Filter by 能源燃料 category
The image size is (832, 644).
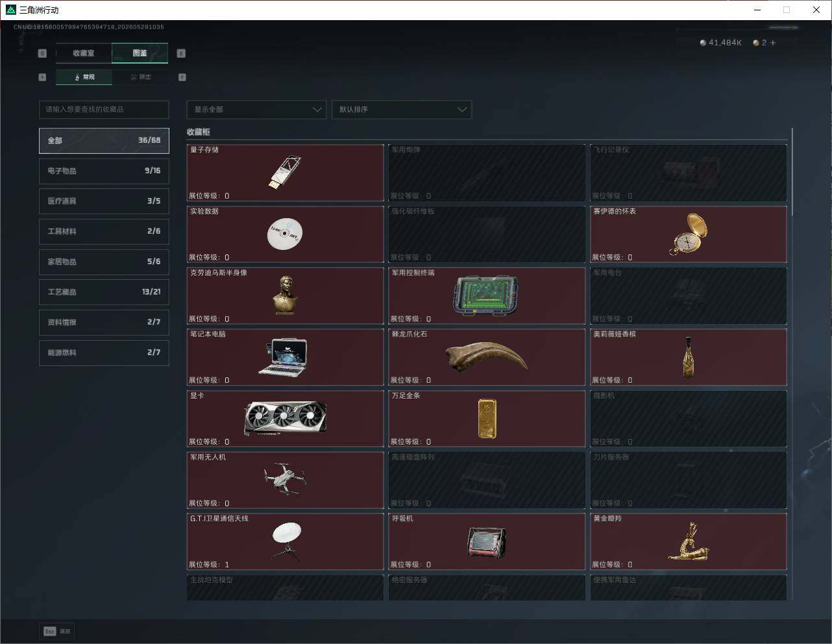(104, 353)
